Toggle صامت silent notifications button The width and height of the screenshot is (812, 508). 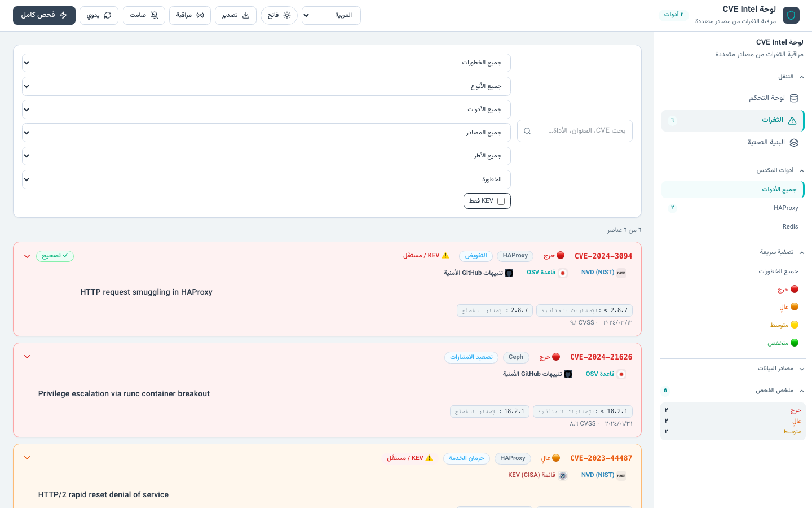coord(144,15)
